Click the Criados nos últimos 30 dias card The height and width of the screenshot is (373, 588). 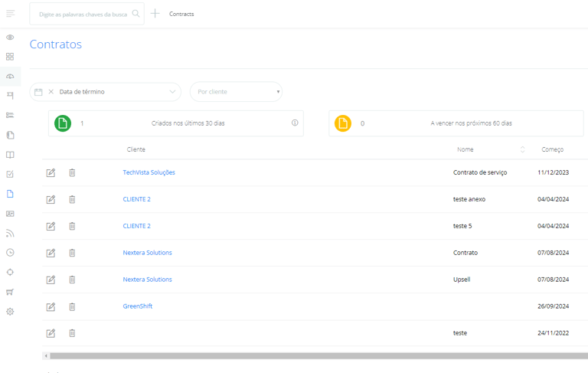(176, 123)
